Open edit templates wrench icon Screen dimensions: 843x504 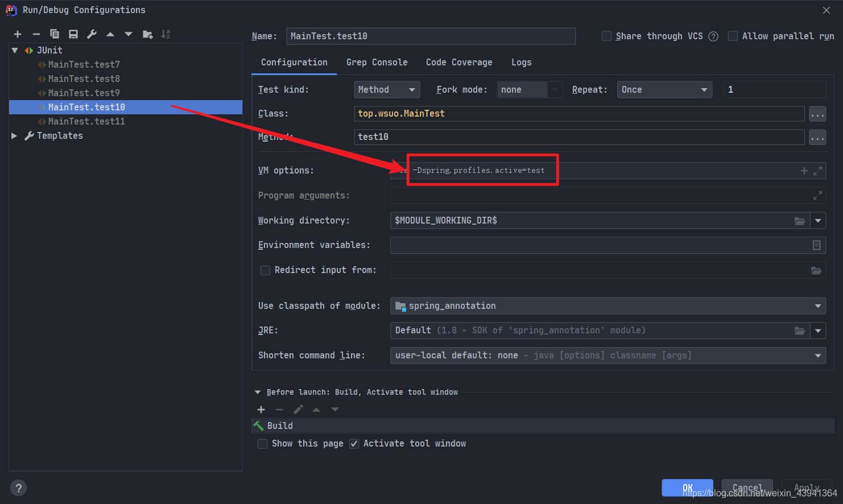coord(92,34)
